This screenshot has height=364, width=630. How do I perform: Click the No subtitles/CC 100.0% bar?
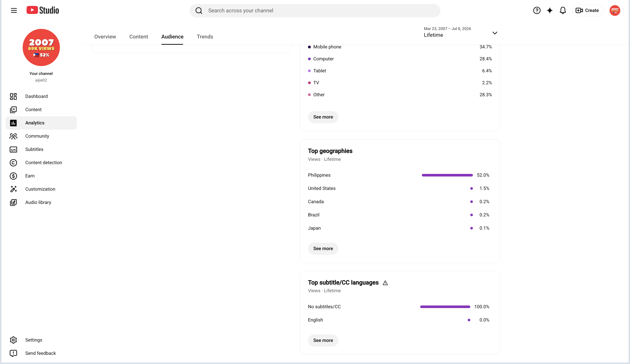[445, 307]
